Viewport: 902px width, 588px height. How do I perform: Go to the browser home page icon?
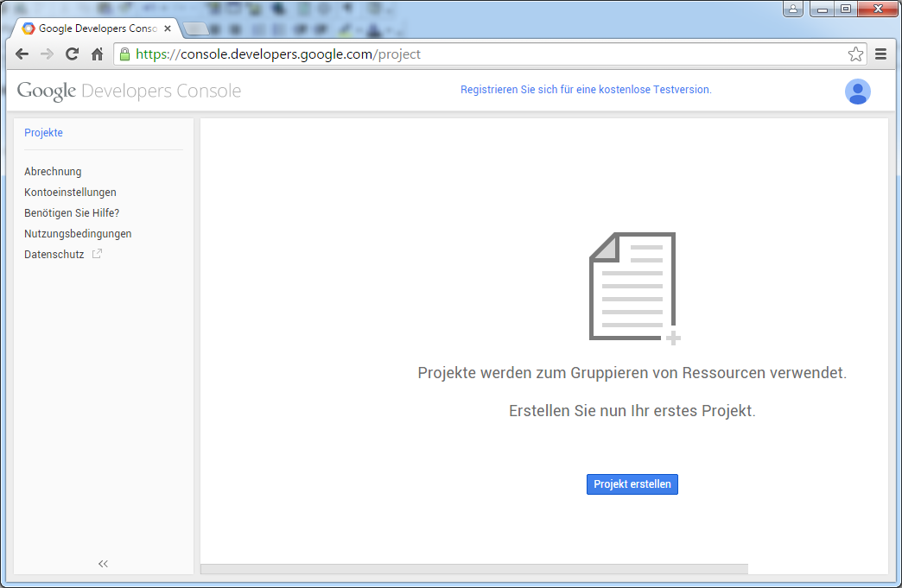[x=98, y=54]
